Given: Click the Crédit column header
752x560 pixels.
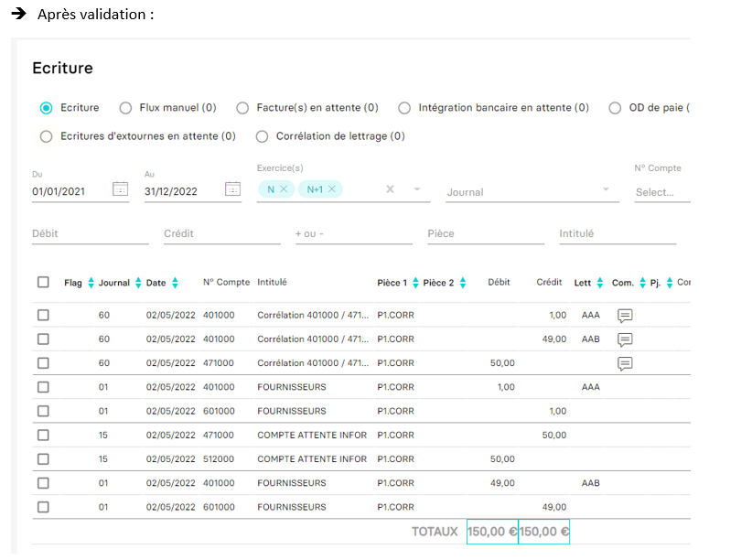Looking at the screenshot, I should 549,282.
